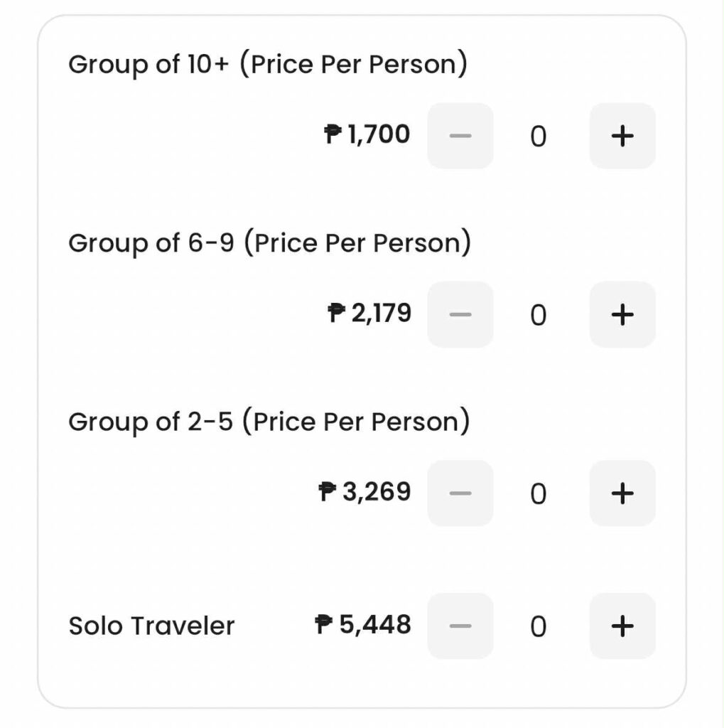Click the ₱1,700 price
Image resolution: width=724 pixels, height=728 pixels.
coord(367,134)
